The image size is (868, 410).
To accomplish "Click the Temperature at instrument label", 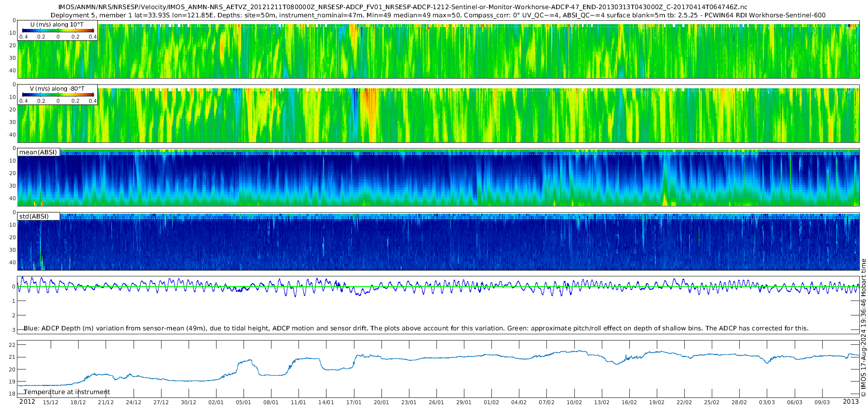I will (67, 392).
